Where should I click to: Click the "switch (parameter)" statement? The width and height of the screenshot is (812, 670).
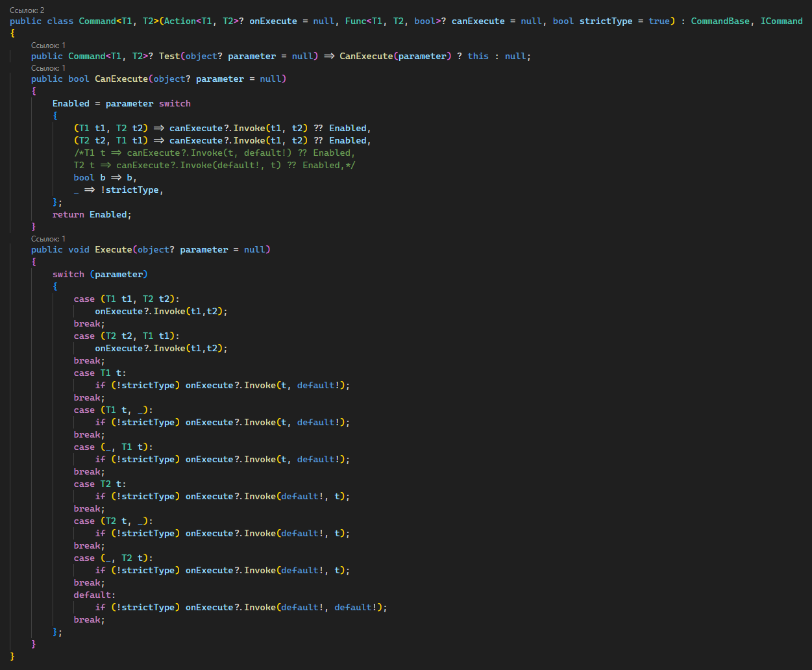tap(100, 274)
